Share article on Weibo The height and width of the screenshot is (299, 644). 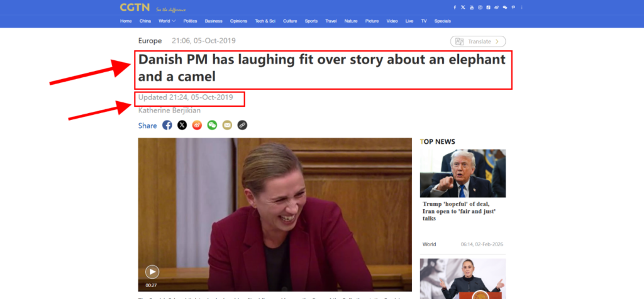tap(197, 125)
